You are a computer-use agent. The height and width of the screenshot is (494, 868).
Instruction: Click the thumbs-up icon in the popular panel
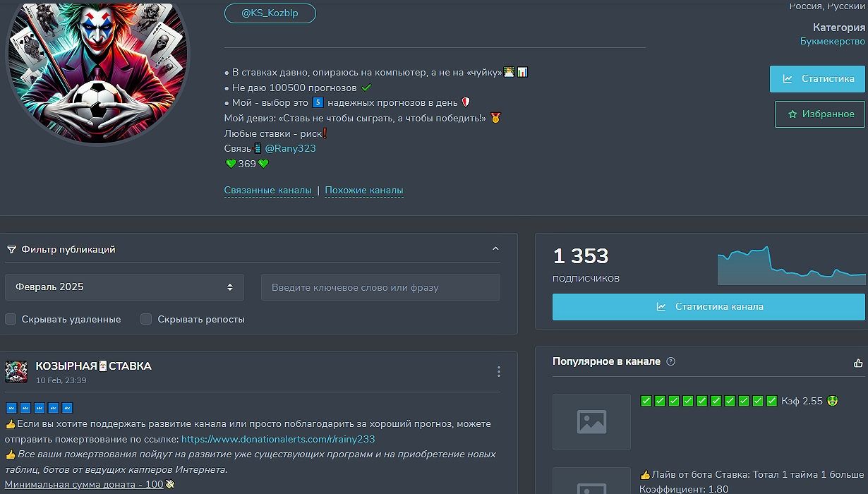tap(858, 363)
